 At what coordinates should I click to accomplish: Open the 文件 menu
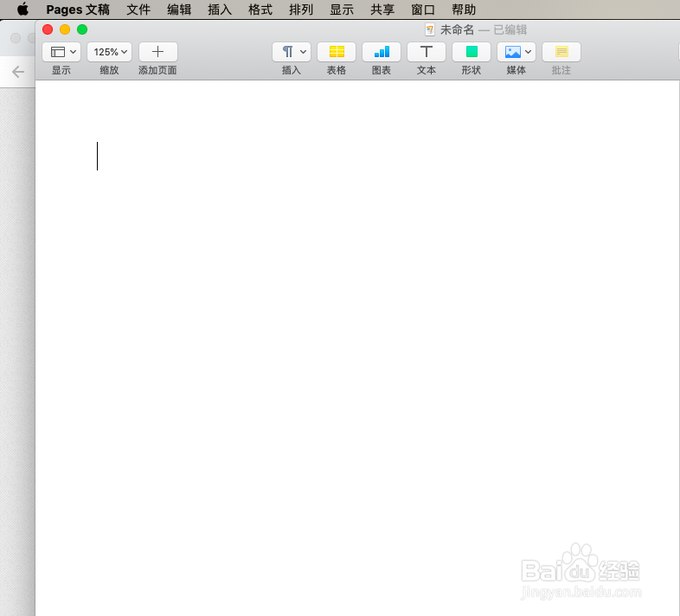(x=138, y=10)
